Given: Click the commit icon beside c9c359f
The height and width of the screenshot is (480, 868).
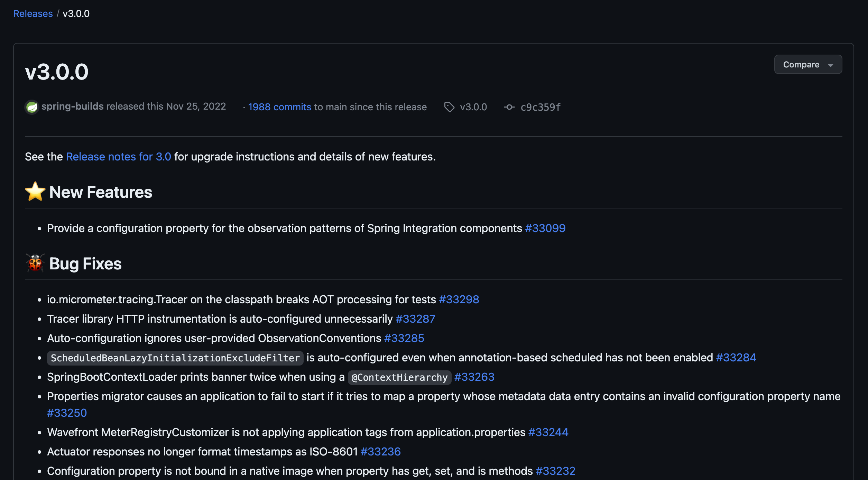Looking at the screenshot, I should [x=509, y=107].
